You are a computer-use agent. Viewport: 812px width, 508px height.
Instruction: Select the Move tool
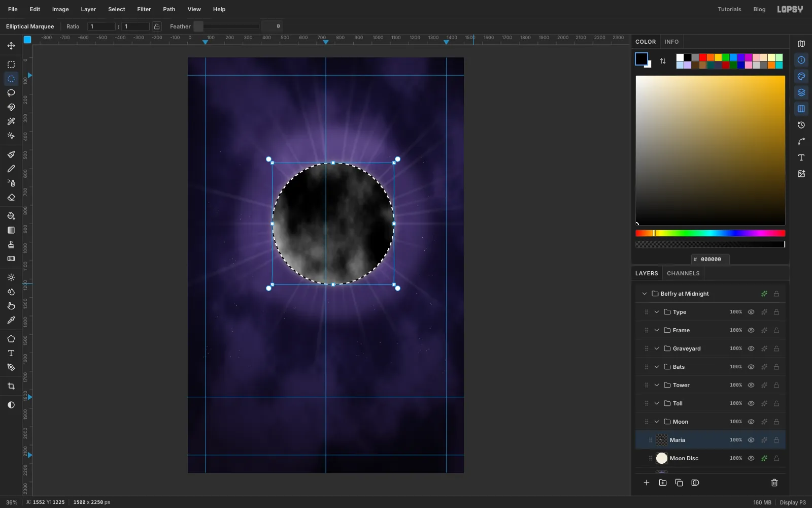[11, 46]
